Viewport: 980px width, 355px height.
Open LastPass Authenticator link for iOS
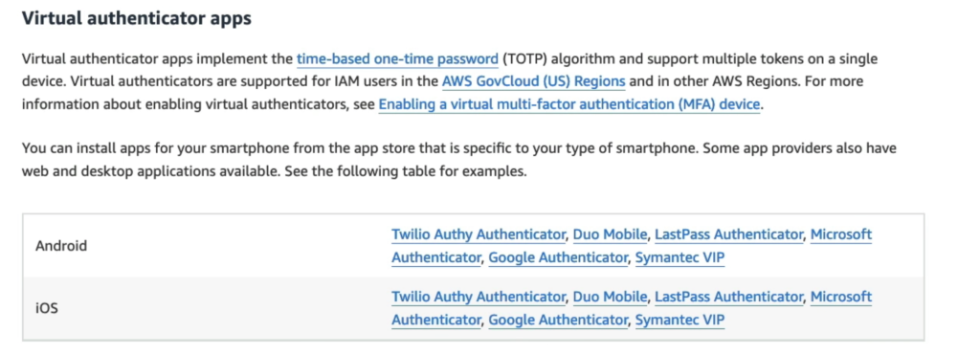[x=728, y=297]
